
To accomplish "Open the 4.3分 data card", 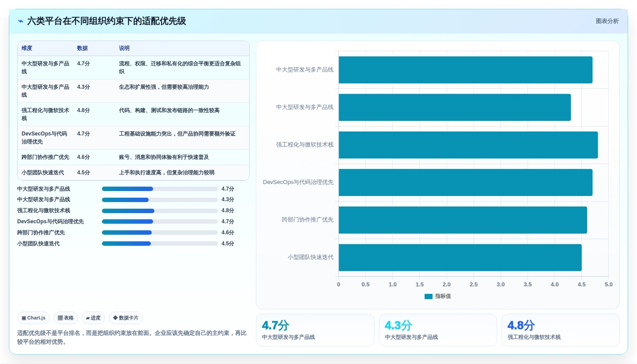I will click(438, 330).
